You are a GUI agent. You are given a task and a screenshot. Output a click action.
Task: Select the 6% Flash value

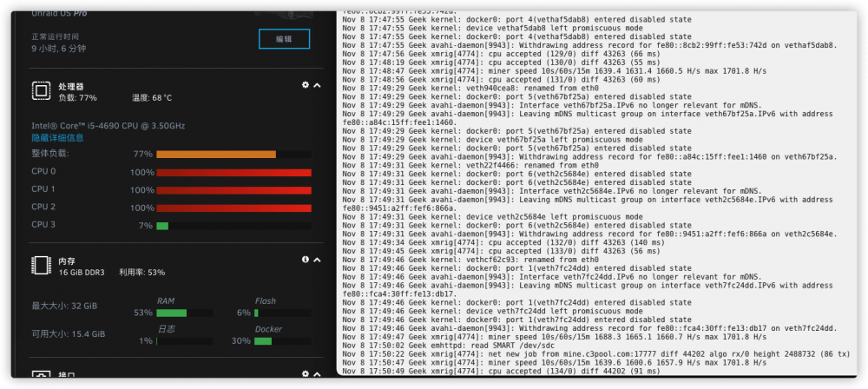244,313
